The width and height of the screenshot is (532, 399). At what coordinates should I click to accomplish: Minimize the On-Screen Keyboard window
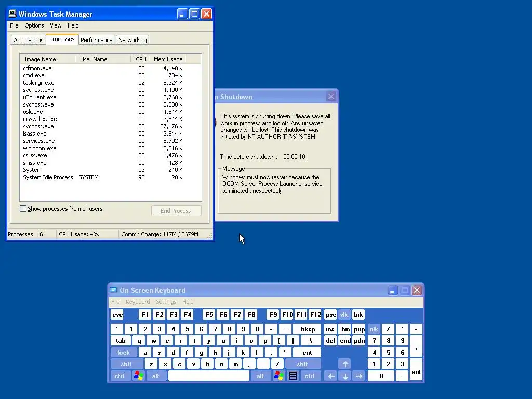[393, 290]
